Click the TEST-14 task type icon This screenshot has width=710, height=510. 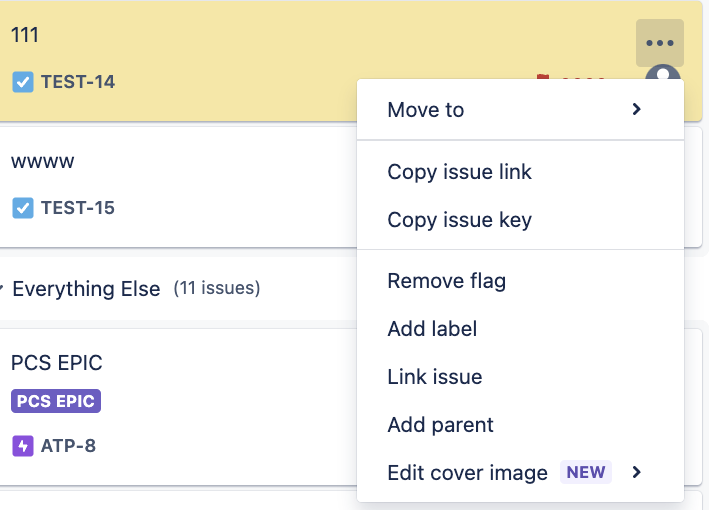[x=23, y=82]
